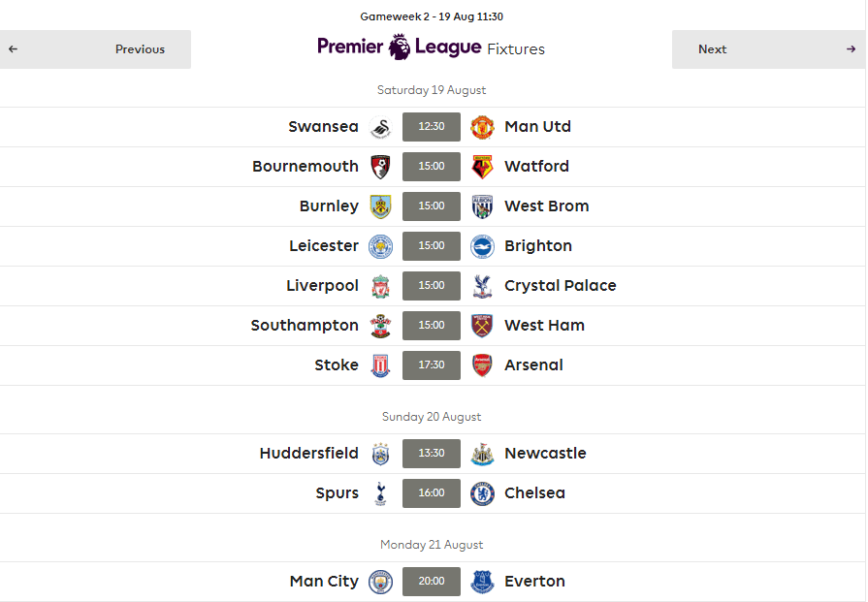The width and height of the screenshot is (868, 602).
Task: Click the 17:30 Stoke v Arsenal time
Action: click(x=432, y=365)
